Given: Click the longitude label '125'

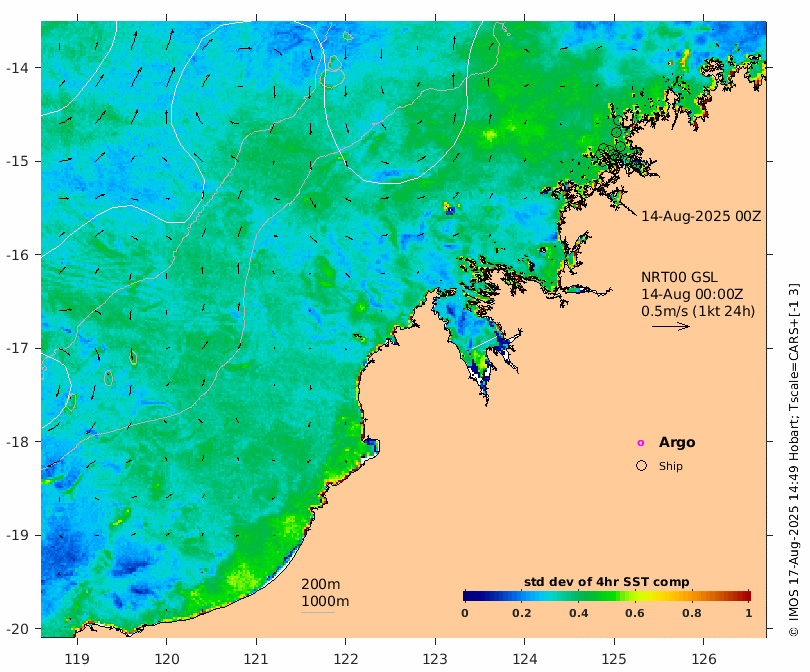Looking at the screenshot, I should (614, 659).
